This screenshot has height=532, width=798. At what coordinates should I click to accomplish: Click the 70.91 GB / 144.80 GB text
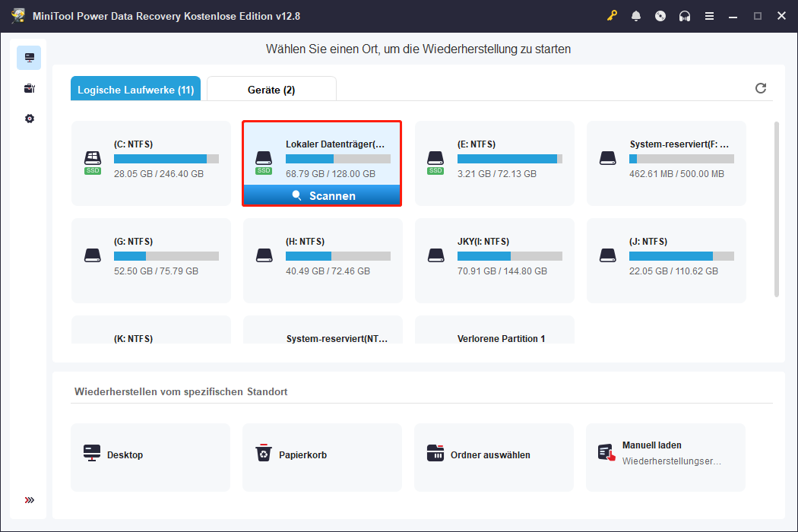click(502, 271)
